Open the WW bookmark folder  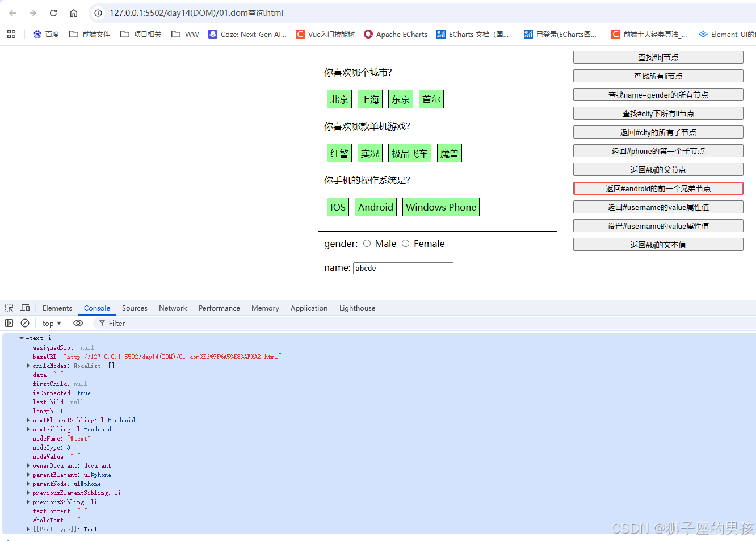pyautogui.click(x=185, y=34)
